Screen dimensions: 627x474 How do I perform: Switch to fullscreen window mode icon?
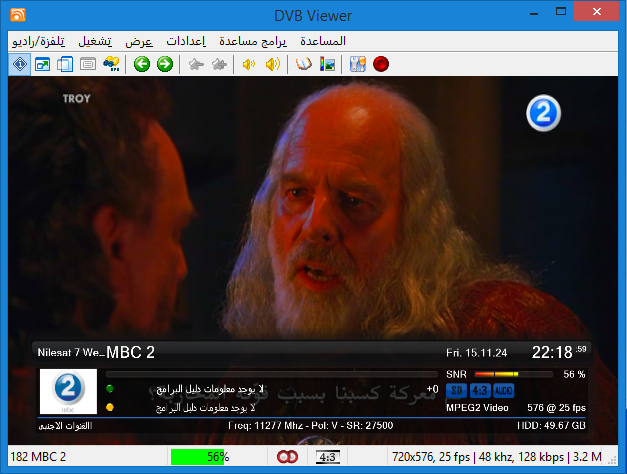[x=42, y=64]
